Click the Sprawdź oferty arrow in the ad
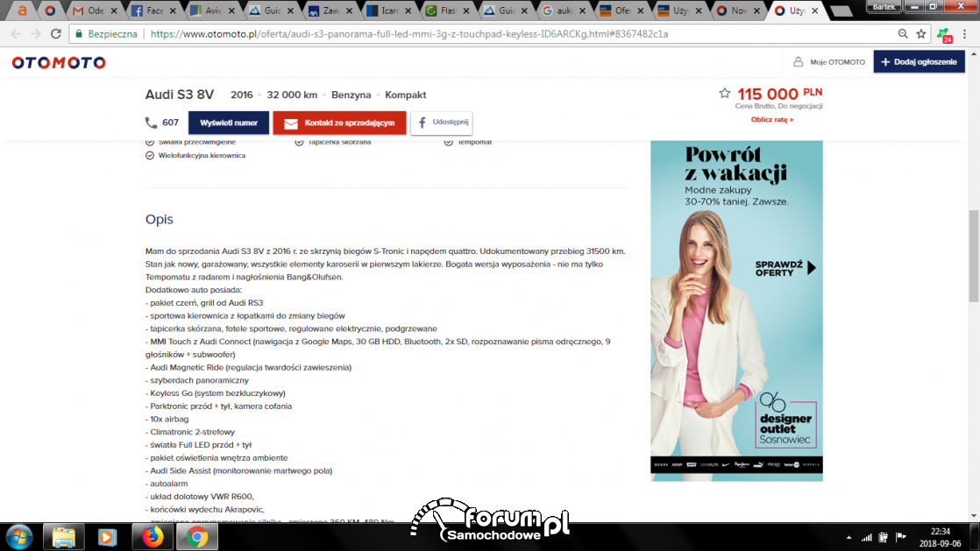This screenshot has width=980, height=551. 811,268
